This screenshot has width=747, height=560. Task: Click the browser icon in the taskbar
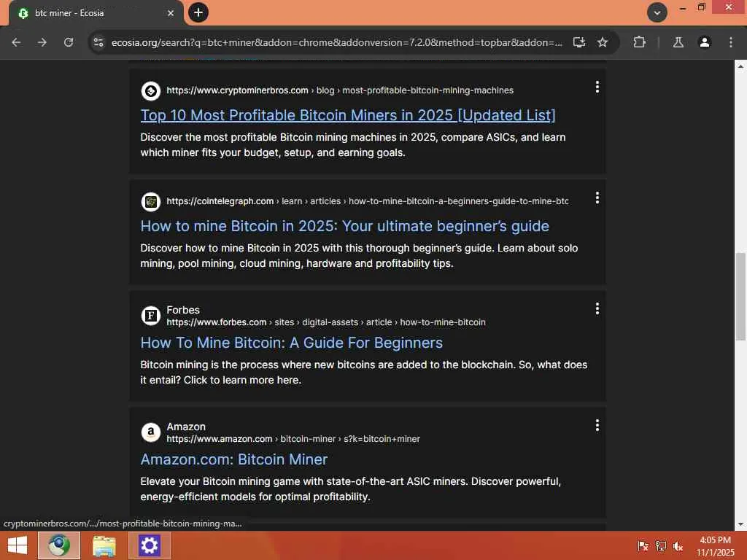[59, 545]
